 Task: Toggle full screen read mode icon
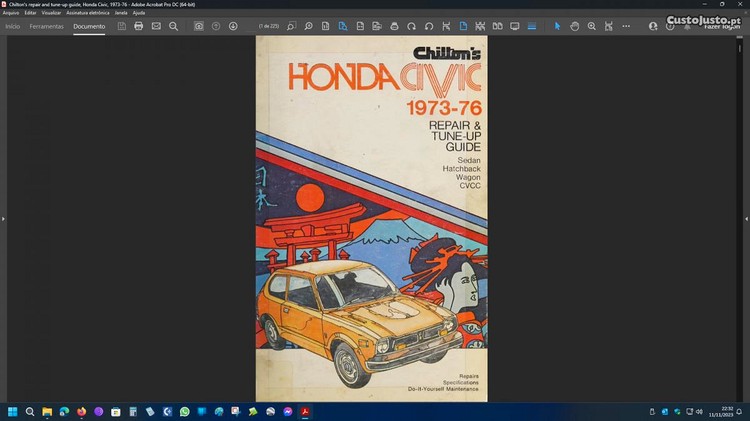tap(515, 26)
